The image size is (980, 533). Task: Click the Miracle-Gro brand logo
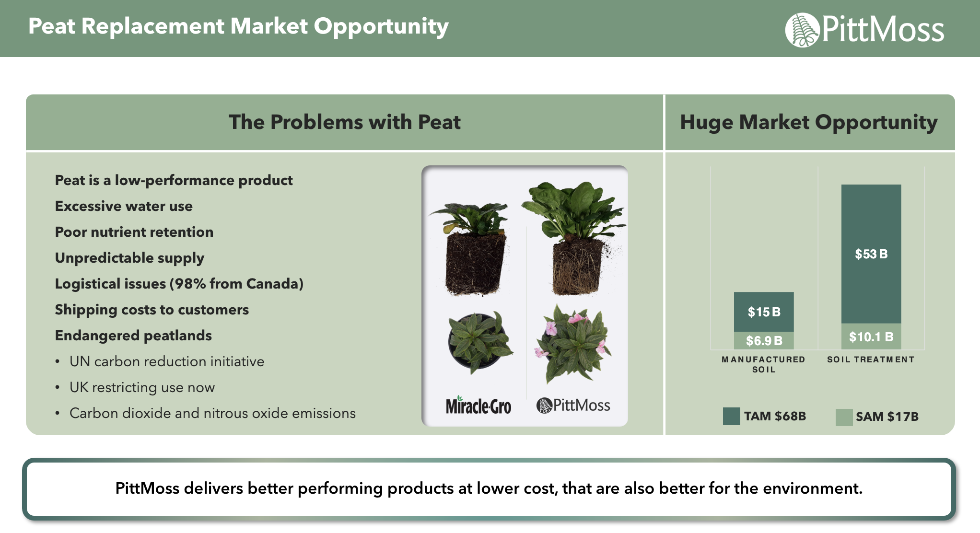(x=478, y=406)
